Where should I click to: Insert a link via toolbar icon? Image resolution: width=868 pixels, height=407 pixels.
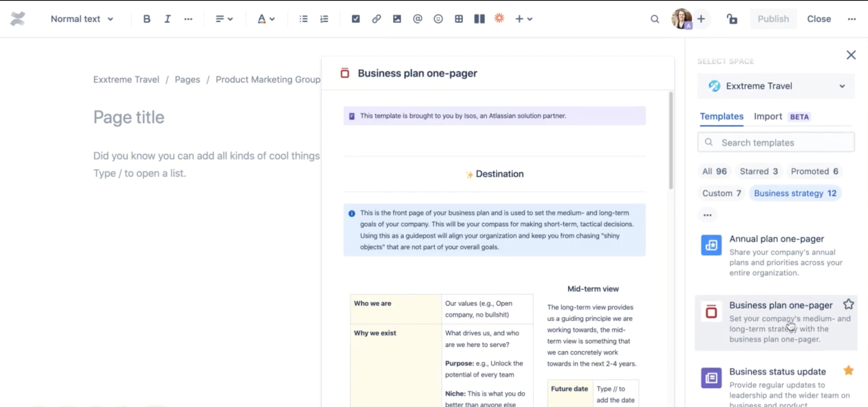coord(376,19)
